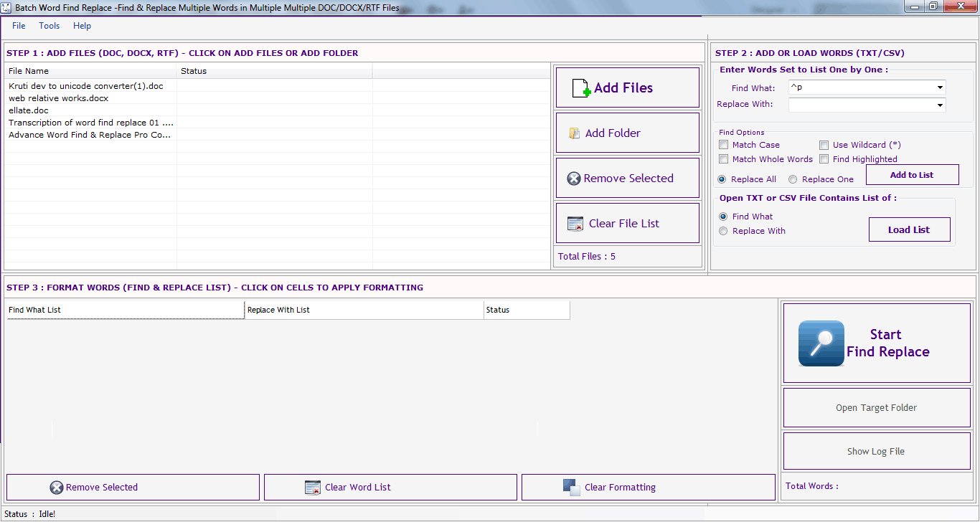
Task: Click Remove Selected icon in file panel
Action: (573, 179)
